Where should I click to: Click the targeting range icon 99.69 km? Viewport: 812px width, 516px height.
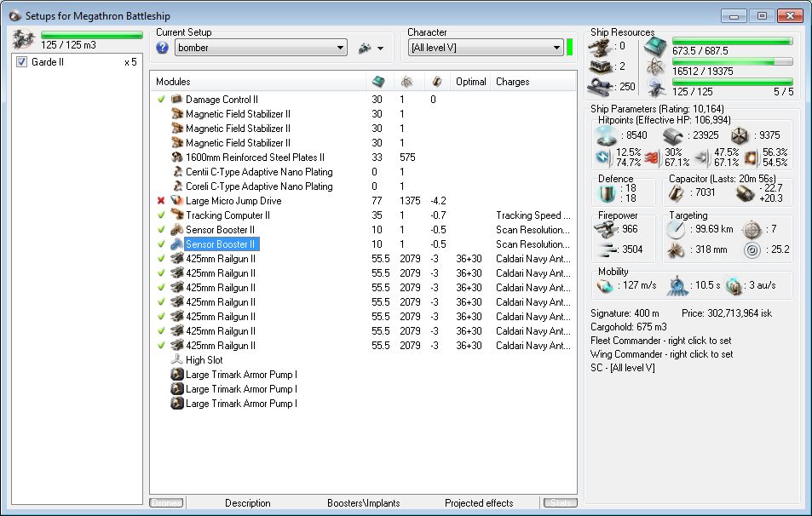676,229
